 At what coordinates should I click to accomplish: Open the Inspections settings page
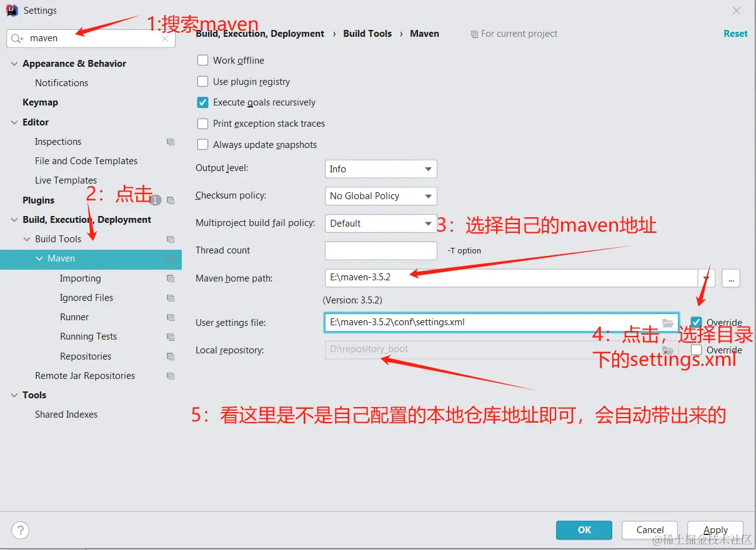58,142
